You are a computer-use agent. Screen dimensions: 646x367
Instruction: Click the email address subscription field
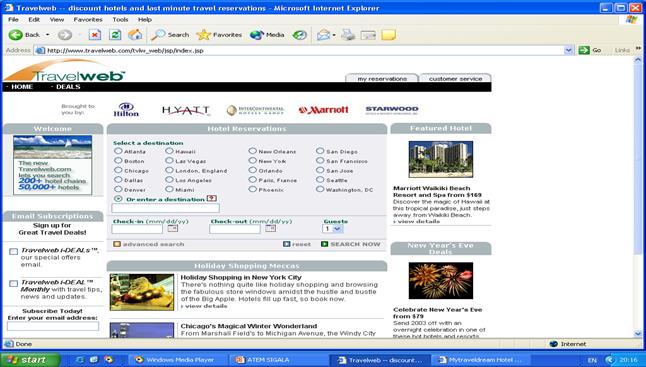click(53, 326)
